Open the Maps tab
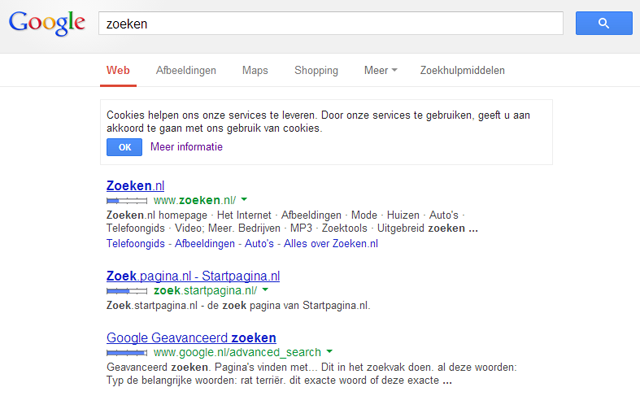 pos(255,70)
